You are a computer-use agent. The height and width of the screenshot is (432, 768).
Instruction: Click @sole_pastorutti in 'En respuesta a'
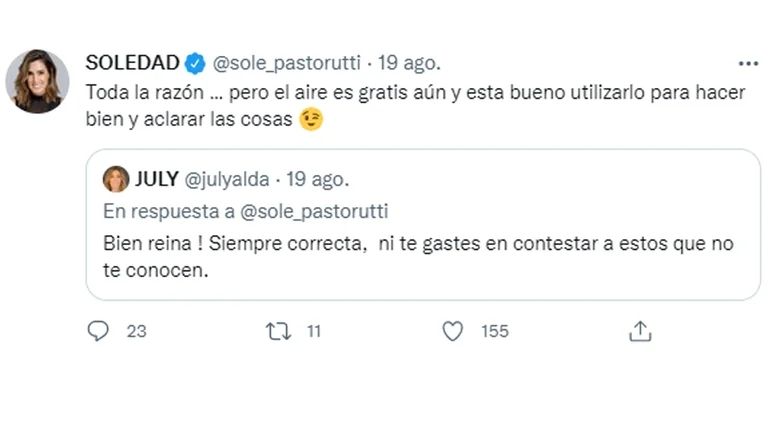coord(316,211)
